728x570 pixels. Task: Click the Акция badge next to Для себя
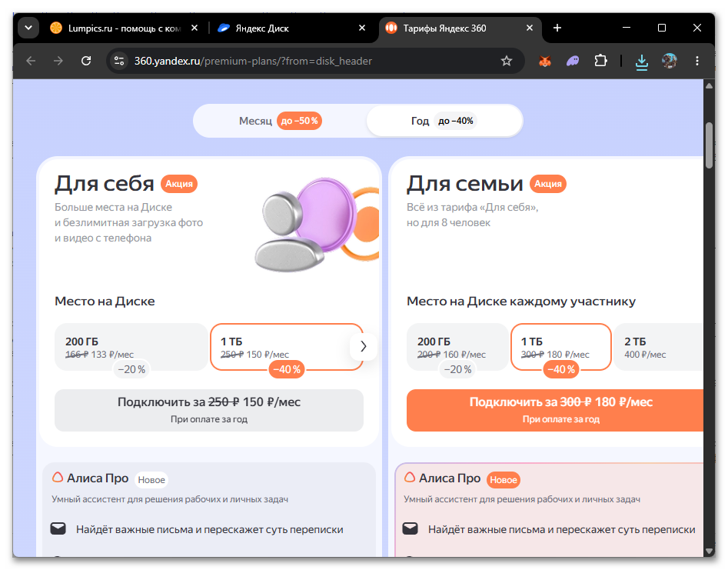[179, 184]
